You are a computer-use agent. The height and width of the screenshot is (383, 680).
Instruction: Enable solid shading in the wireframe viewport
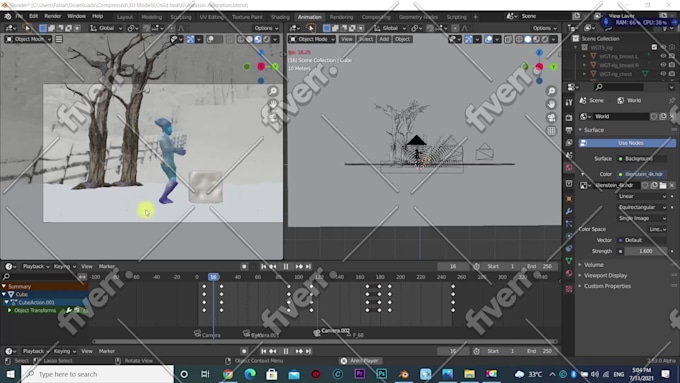click(x=528, y=39)
